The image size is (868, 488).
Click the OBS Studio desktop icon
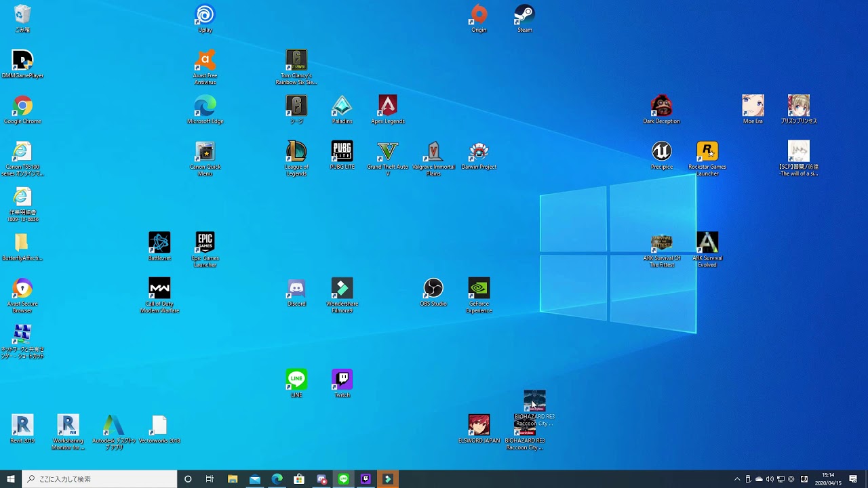[x=433, y=292]
